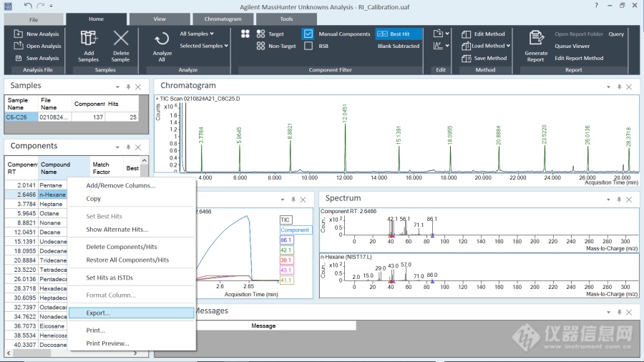644x362 pixels.
Task: Click the New Analysis icon
Action: tap(18, 34)
